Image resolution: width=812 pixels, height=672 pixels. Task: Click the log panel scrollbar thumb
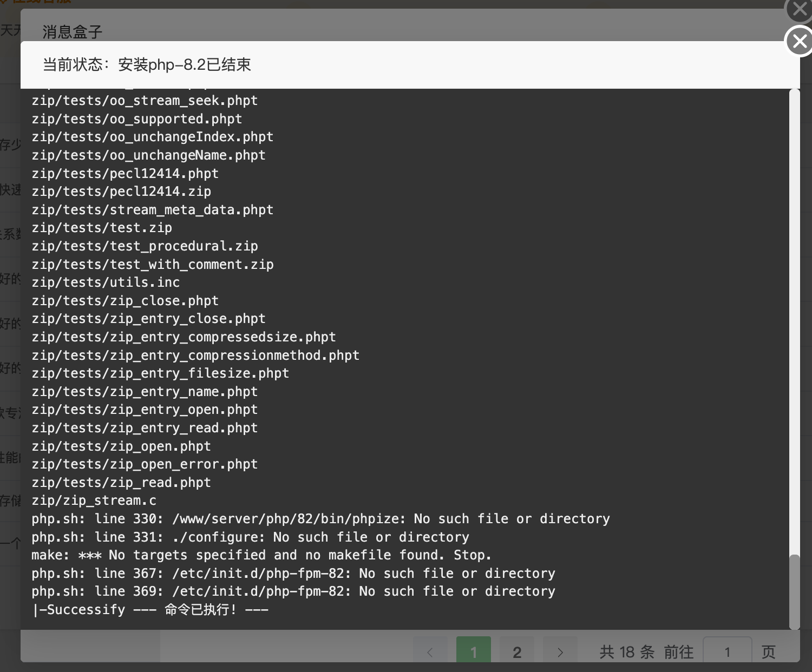(x=794, y=591)
